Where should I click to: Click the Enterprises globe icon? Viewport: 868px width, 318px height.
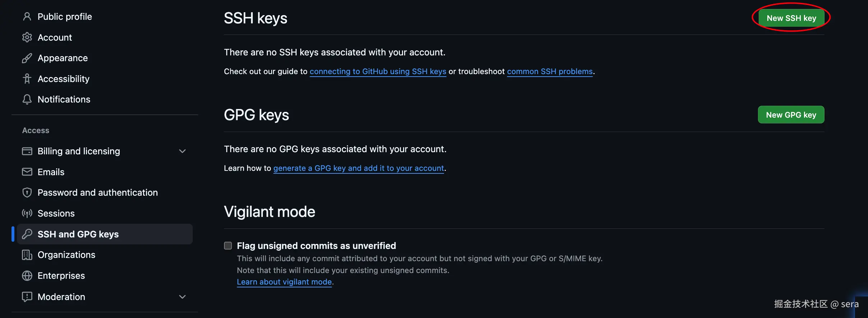[x=27, y=276]
